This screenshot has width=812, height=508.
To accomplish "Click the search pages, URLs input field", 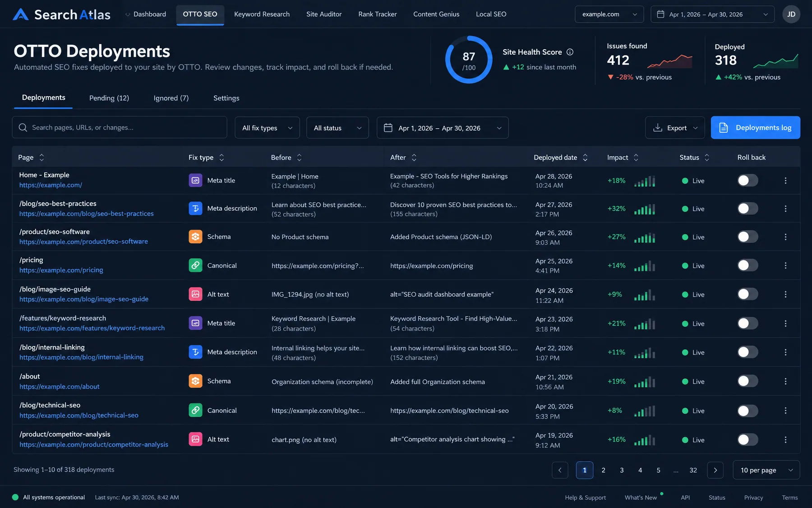I will click(x=120, y=127).
